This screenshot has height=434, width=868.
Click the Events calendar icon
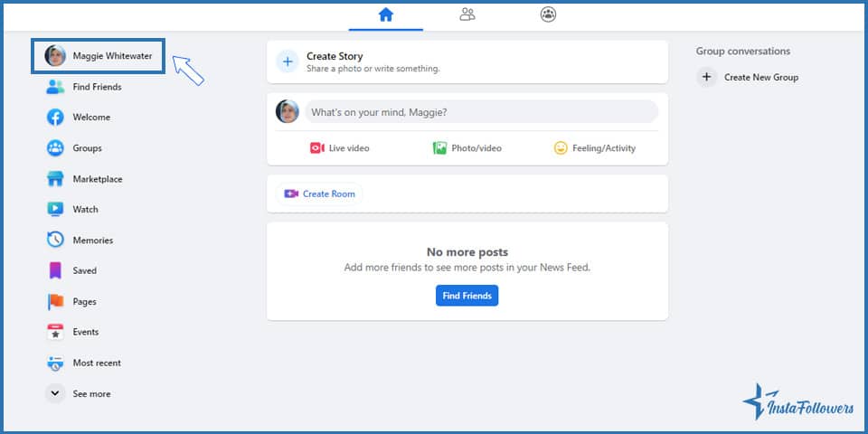pyautogui.click(x=55, y=332)
